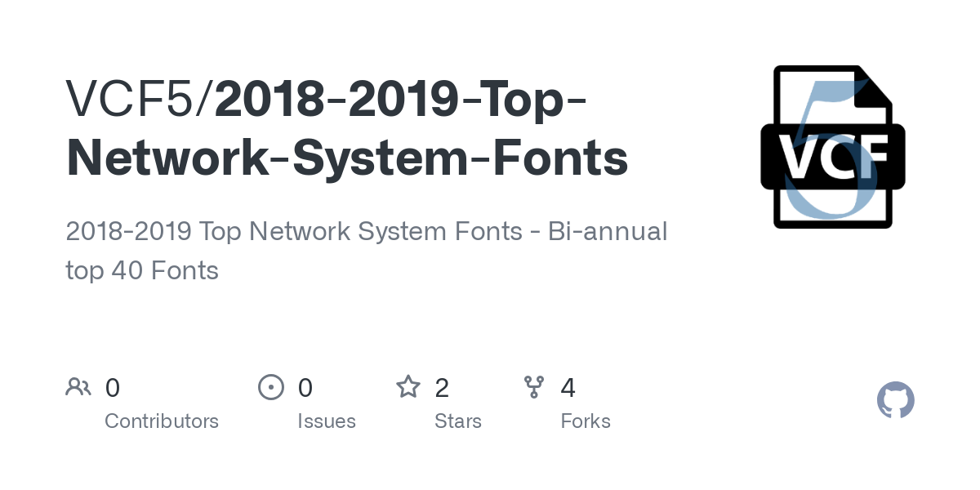The height and width of the screenshot is (490, 980).
Task: Click the Forks label
Action: click(586, 421)
